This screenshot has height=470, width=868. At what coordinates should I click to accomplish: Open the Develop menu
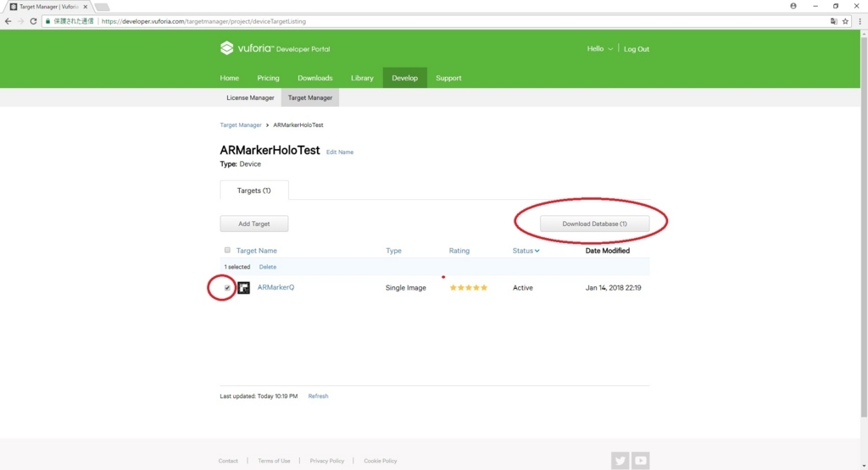coord(404,78)
